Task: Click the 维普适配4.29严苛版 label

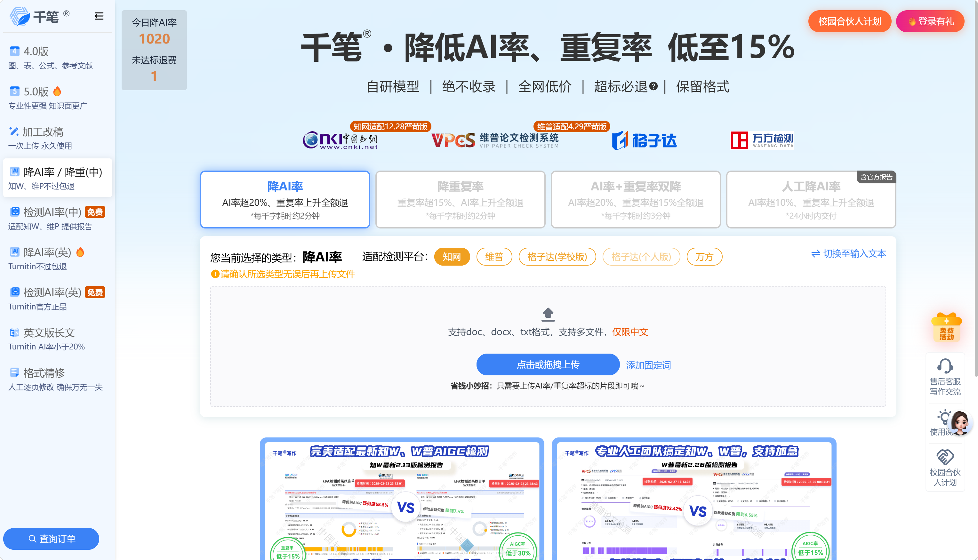Action: pos(572,126)
